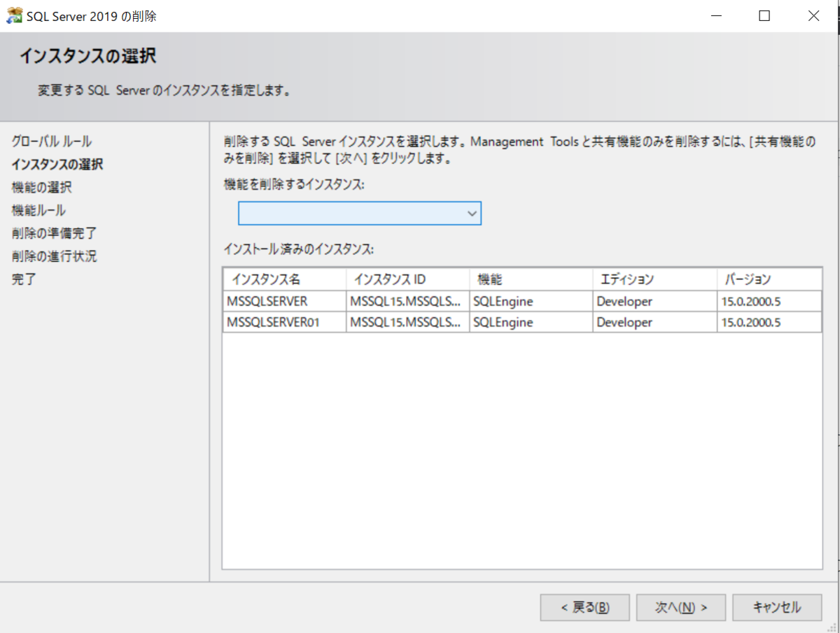This screenshot has height=633, width=840.
Task: Click the 戻る button
Action: pos(584,607)
